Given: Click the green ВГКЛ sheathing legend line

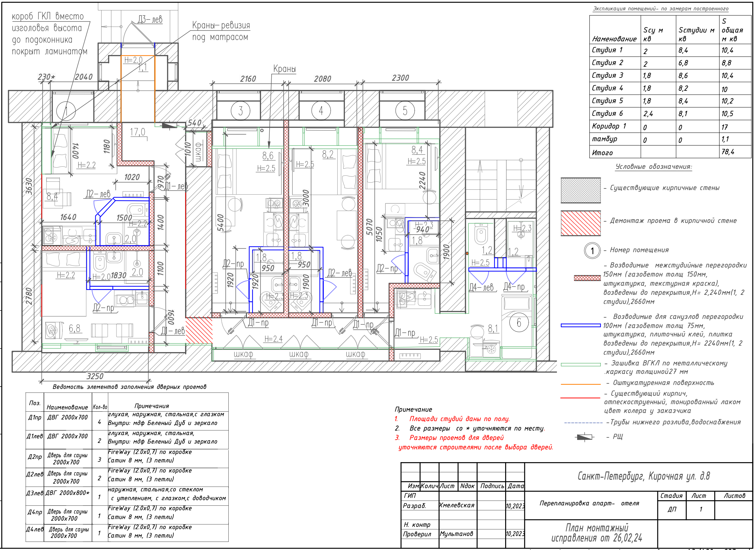Looking at the screenshot, I should click(581, 364).
